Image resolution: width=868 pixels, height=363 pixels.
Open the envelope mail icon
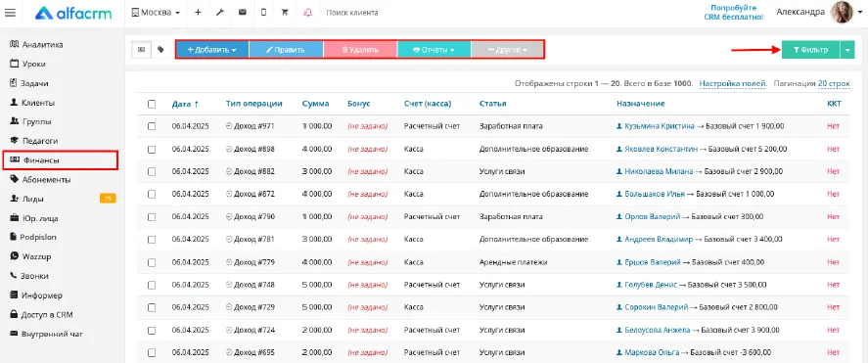point(242,12)
